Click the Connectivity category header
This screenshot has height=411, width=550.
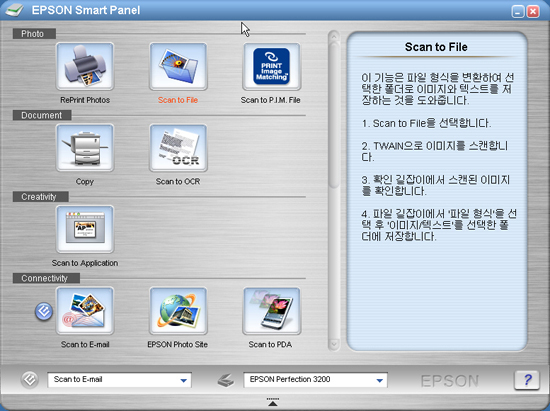click(46, 278)
